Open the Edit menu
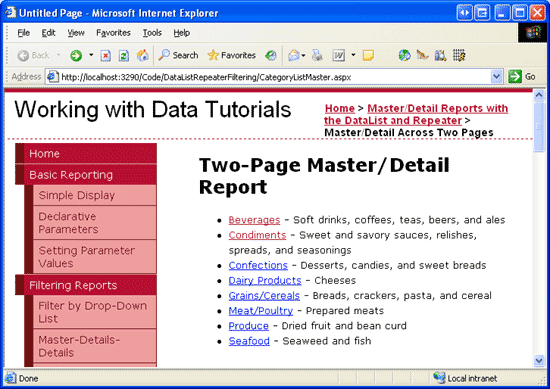Image resolution: width=550 pixels, height=389 pixels. point(48,33)
